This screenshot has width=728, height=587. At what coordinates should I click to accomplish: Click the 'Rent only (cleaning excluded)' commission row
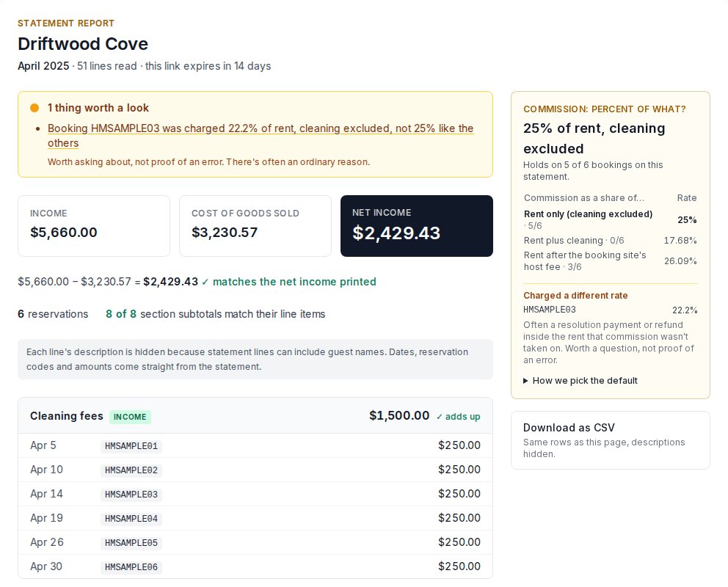[x=610, y=219]
